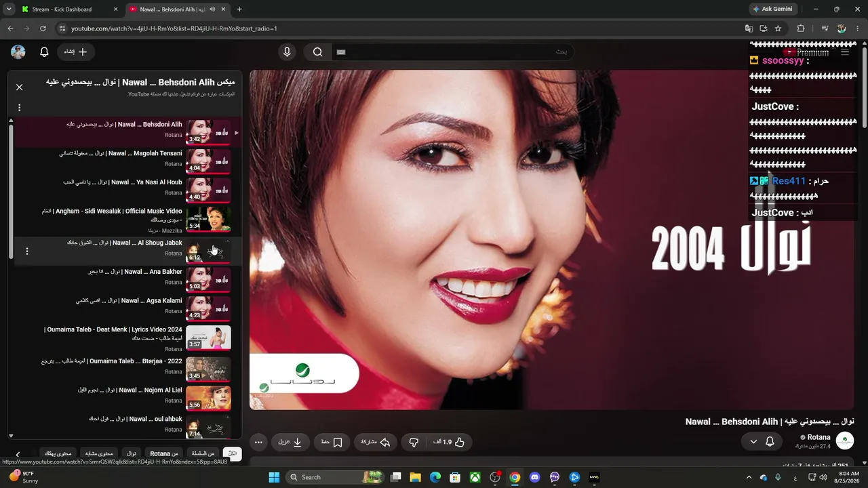Translate this page using the translate icon

pos(749,28)
